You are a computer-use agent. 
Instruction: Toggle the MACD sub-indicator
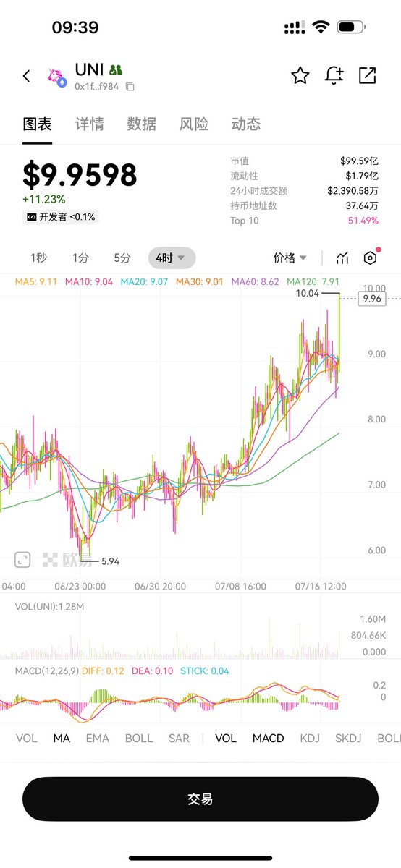[268, 739]
